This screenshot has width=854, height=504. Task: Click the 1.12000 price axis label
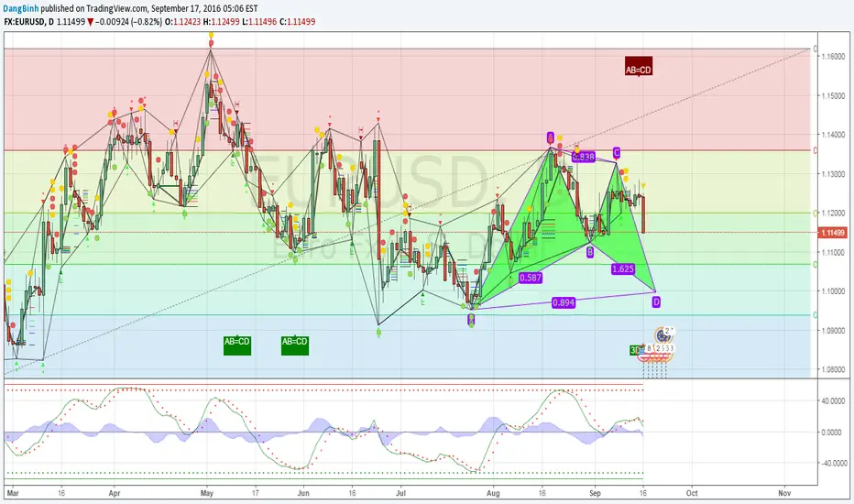834,213
